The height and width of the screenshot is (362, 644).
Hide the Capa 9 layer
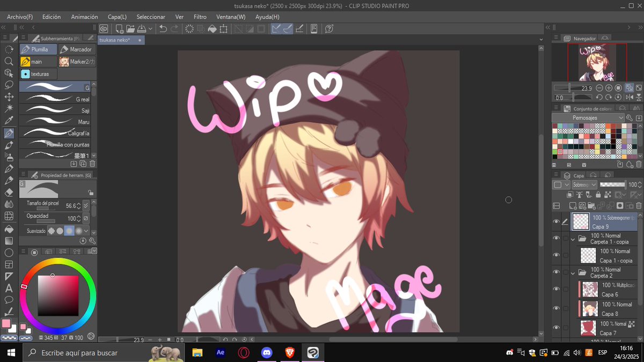point(557,221)
